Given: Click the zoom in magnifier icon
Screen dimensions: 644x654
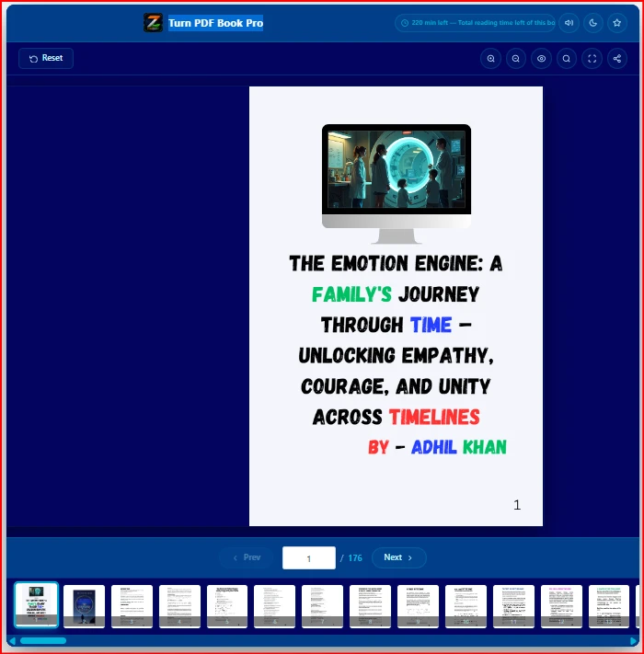Looking at the screenshot, I should point(491,58).
